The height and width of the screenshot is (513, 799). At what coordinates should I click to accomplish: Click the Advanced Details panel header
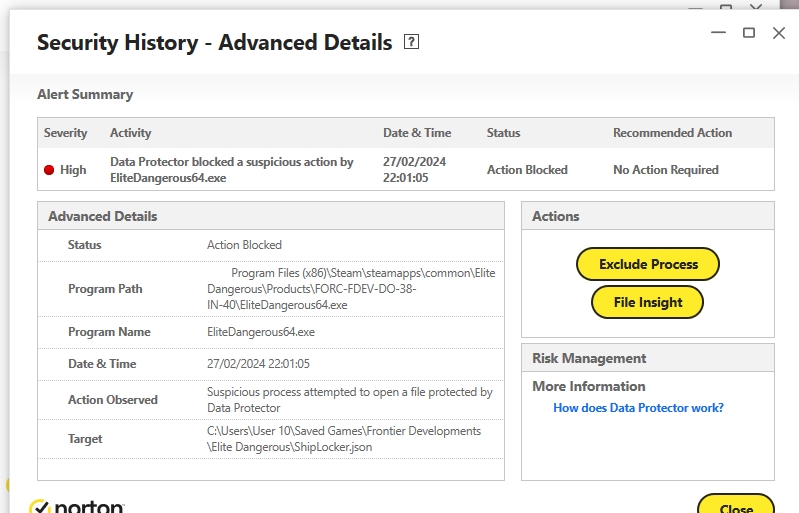coord(271,216)
